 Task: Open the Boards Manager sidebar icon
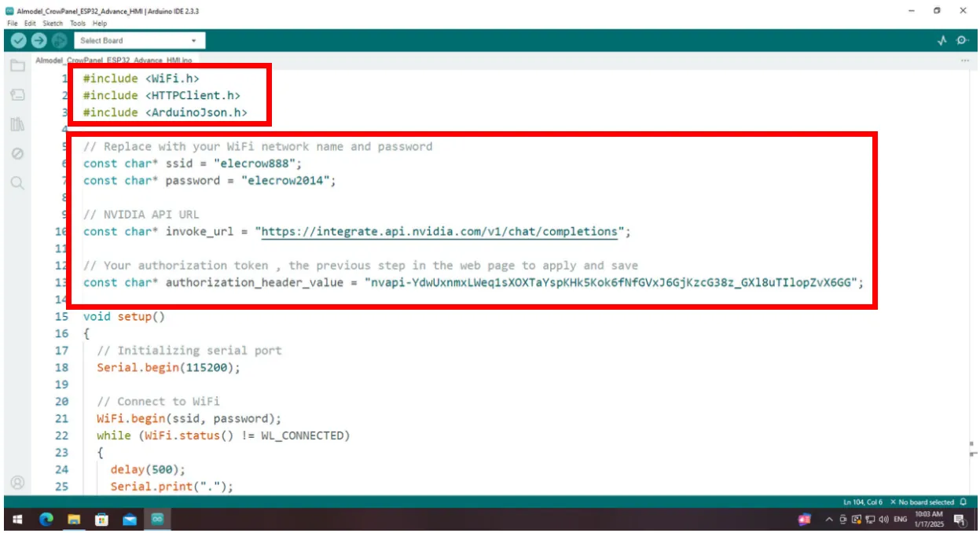pyautogui.click(x=17, y=95)
